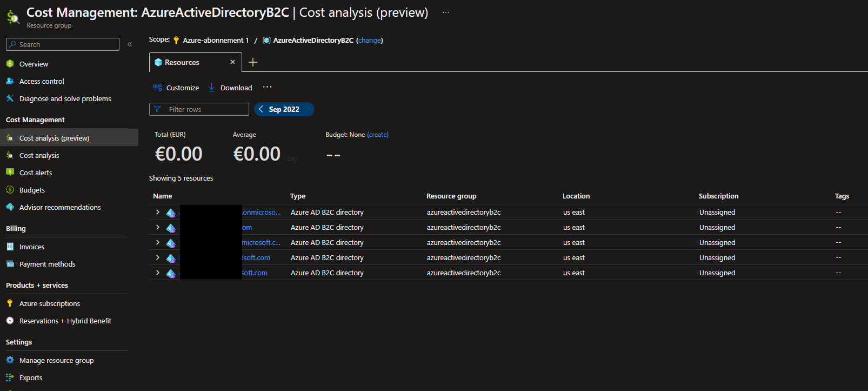868x391 pixels.
Task: Add a new view tab with plus
Action: (x=253, y=62)
